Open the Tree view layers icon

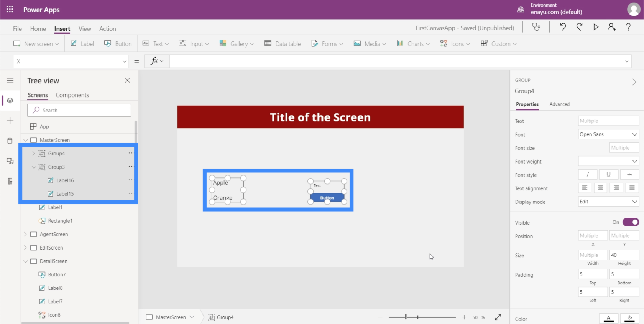(10, 101)
